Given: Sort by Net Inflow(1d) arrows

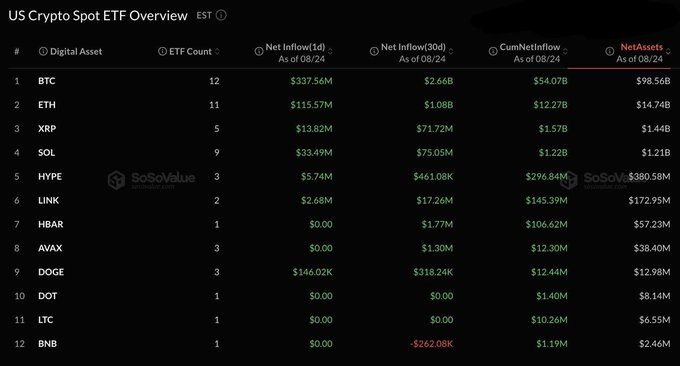Looking at the screenshot, I should [x=330, y=51].
